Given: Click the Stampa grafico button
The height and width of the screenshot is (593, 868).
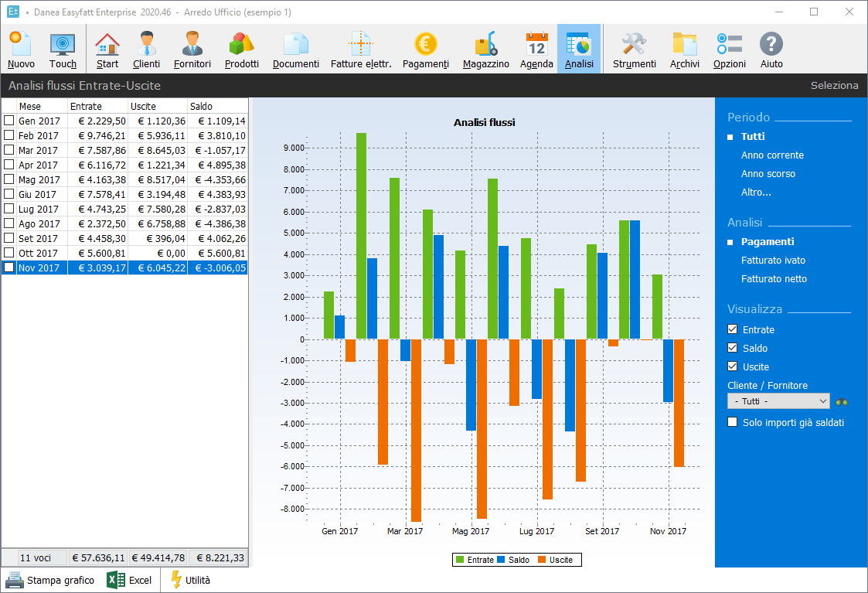Looking at the screenshot, I should [x=51, y=580].
